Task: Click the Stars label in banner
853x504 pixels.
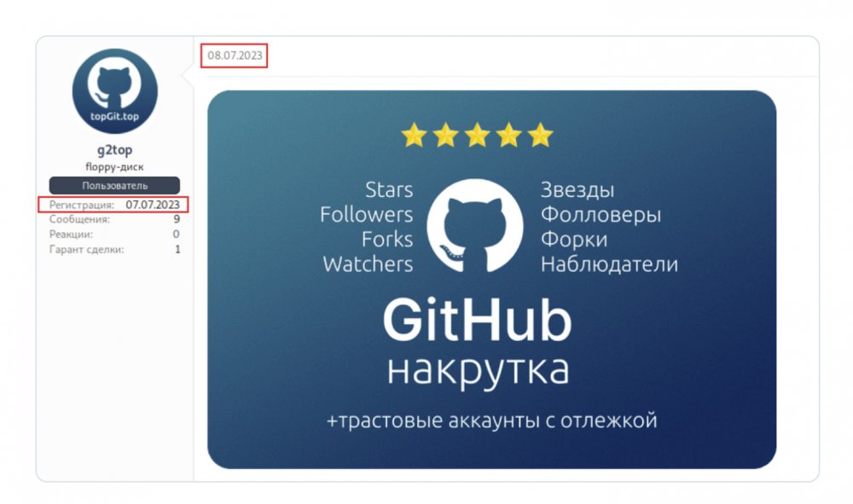Action: point(389,190)
